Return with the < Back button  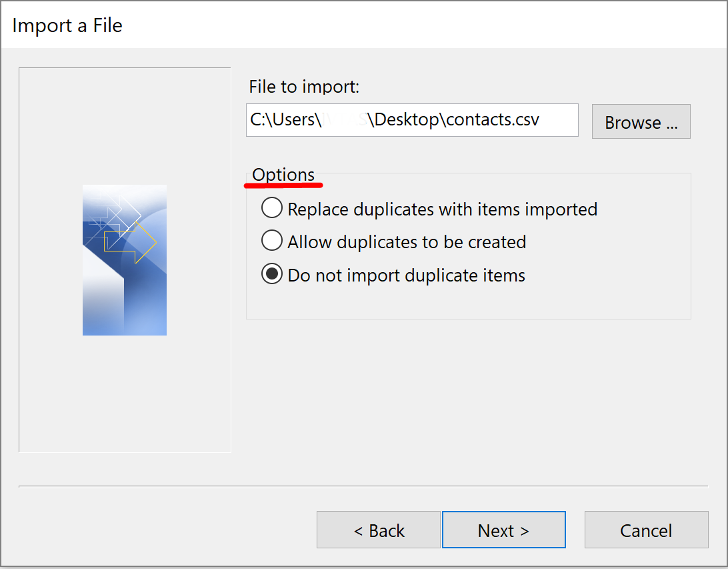(x=379, y=530)
